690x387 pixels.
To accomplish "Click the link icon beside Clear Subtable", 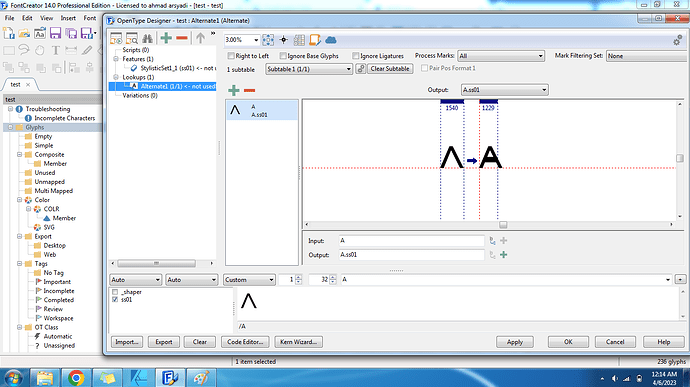I will [361, 69].
